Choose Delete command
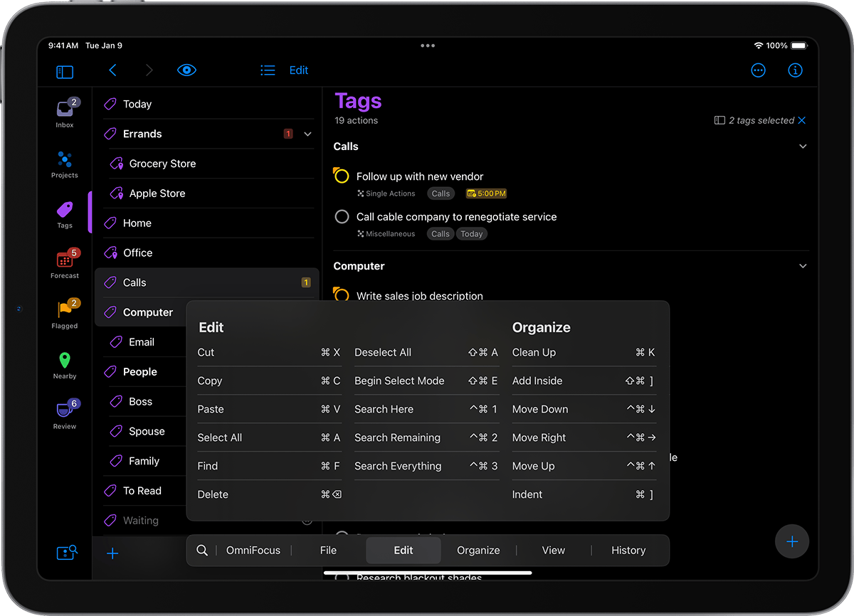The image size is (854, 616). point(269,494)
